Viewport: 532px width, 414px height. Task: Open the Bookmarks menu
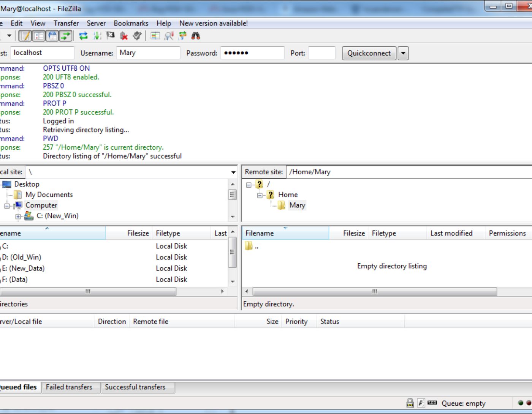131,23
